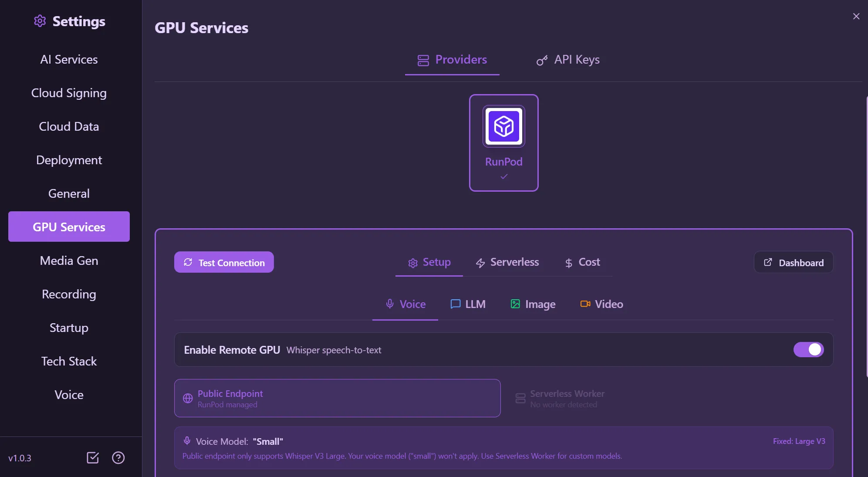Viewport: 868px width, 477px height.
Task: Select GPU Services in the sidebar
Action: [x=69, y=227]
